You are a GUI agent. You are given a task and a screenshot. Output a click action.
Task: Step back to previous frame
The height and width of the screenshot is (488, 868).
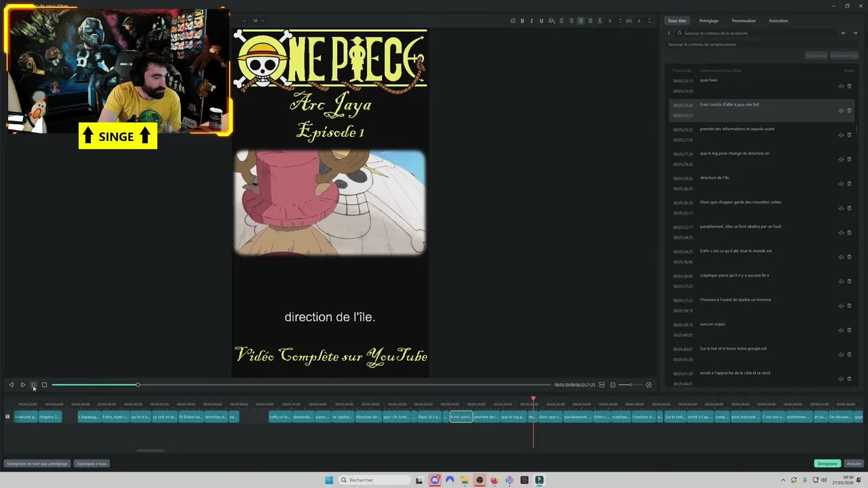(x=11, y=385)
